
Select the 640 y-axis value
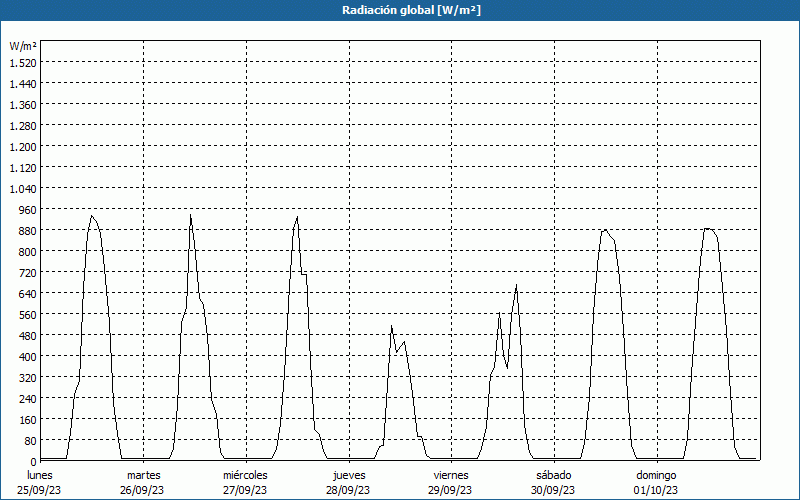tap(28, 294)
